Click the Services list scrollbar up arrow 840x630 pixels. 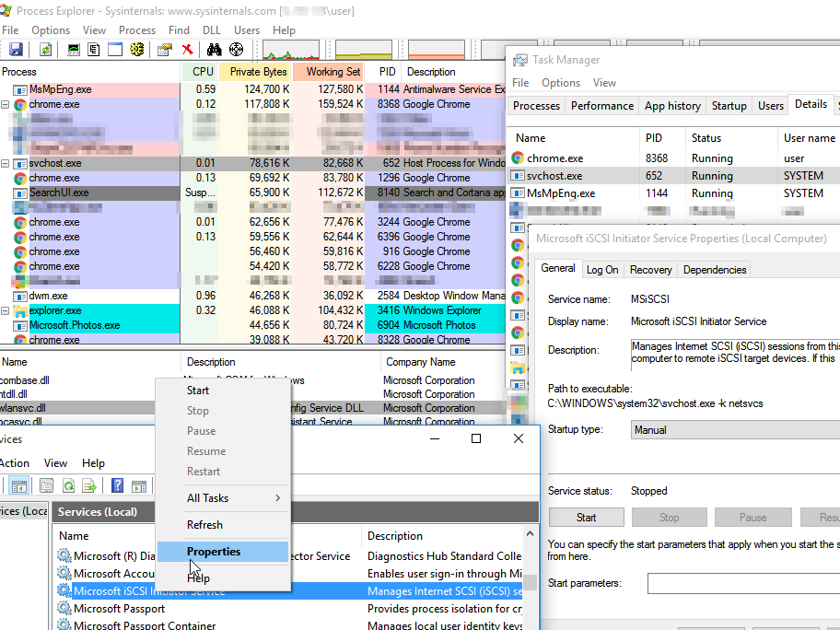coord(530,533)
